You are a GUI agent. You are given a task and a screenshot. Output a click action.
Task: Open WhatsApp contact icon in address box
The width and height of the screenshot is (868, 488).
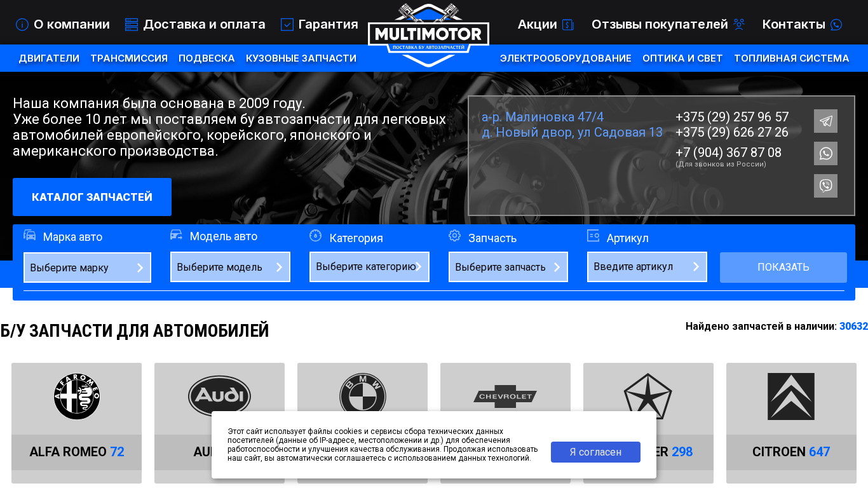(x=825, y=153)
